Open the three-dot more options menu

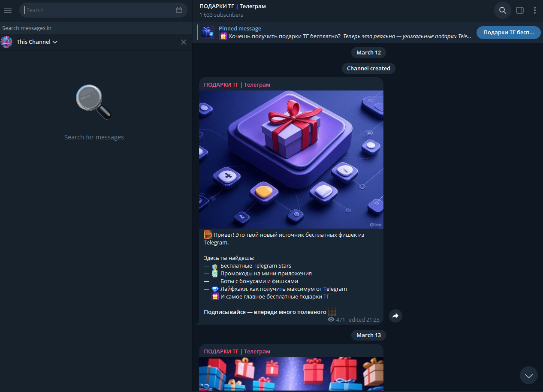point(535,10)
